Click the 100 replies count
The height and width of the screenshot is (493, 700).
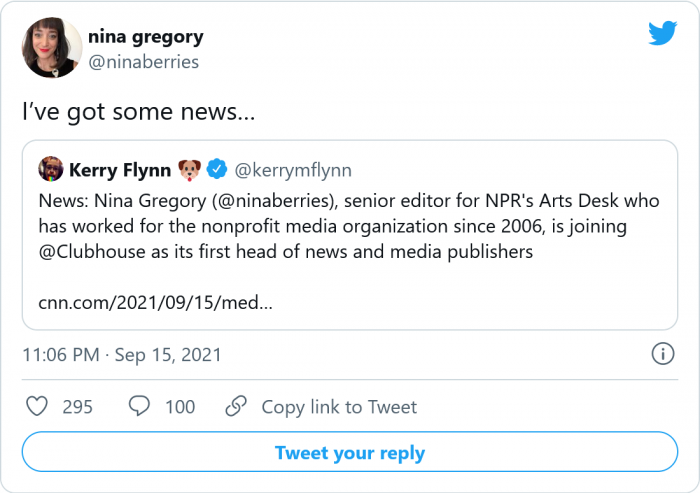(x=180, y=407)
